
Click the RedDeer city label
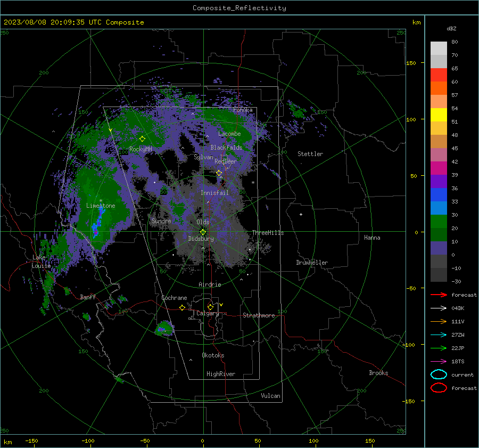coord(226,161)
